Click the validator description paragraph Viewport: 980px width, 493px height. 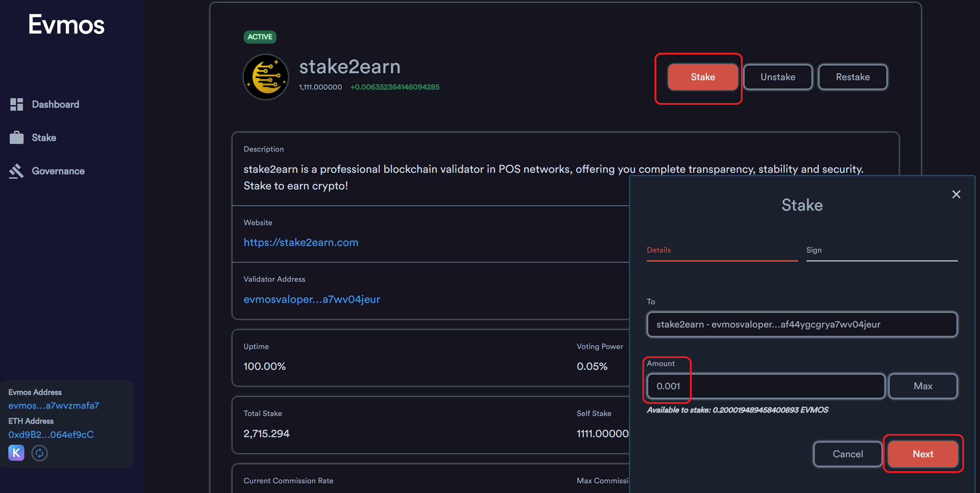click(553, 177)
